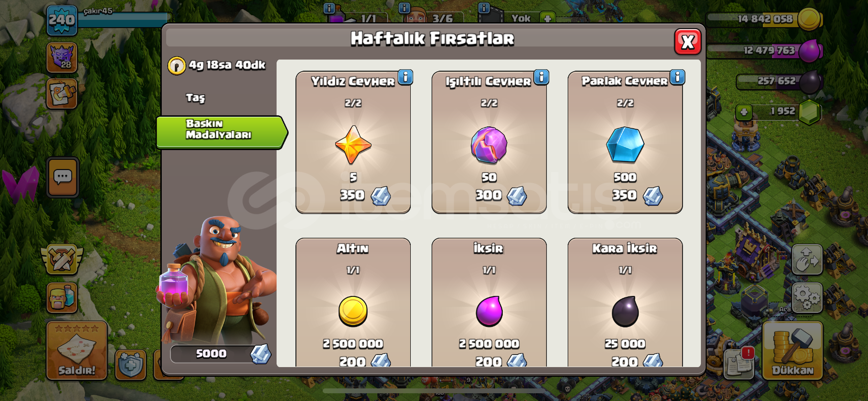Show info for Işıltılı Cevher
868x401 pixels.
pos(542,77)
